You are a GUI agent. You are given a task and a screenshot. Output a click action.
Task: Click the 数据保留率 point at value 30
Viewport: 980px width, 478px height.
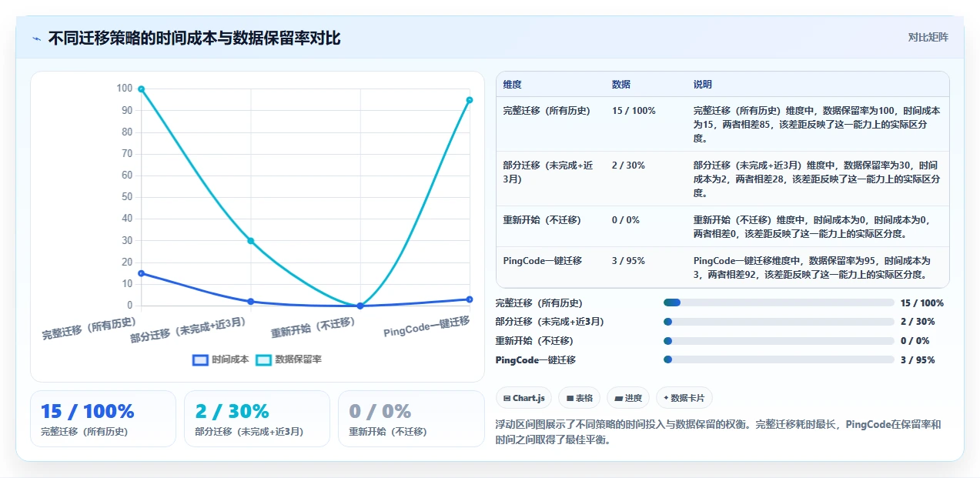coord(251,241)
